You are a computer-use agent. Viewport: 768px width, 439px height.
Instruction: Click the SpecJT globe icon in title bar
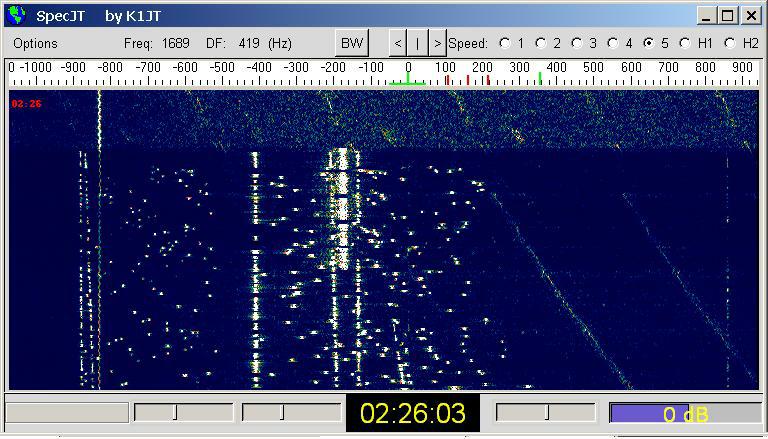(17, 16)
